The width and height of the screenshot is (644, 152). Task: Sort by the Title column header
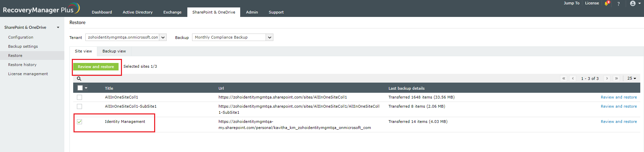pyautogui.click(x=109, y=88)
